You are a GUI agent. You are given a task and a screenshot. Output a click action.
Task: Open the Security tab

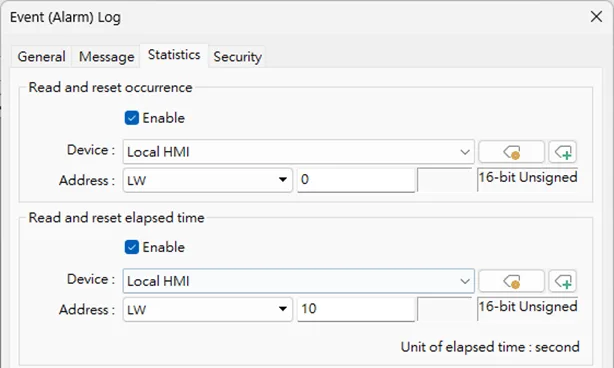tap(237, 57)
